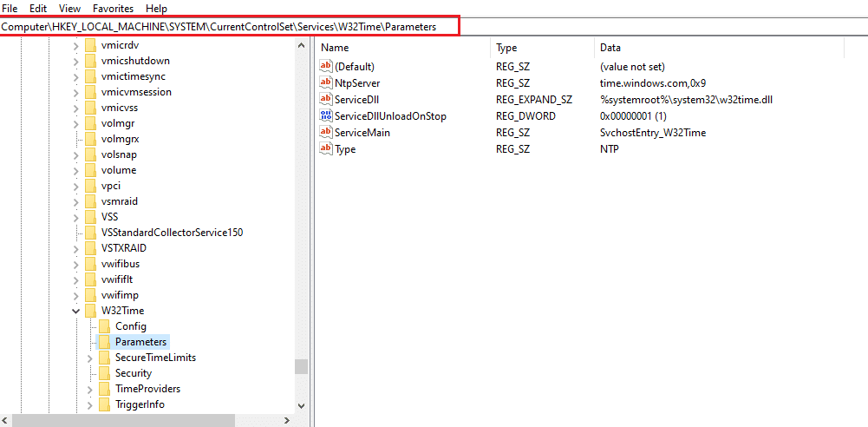This screenshot has width=868, height=427.
Task: Click the (Default) value icon
Action: tap(326, 67)
